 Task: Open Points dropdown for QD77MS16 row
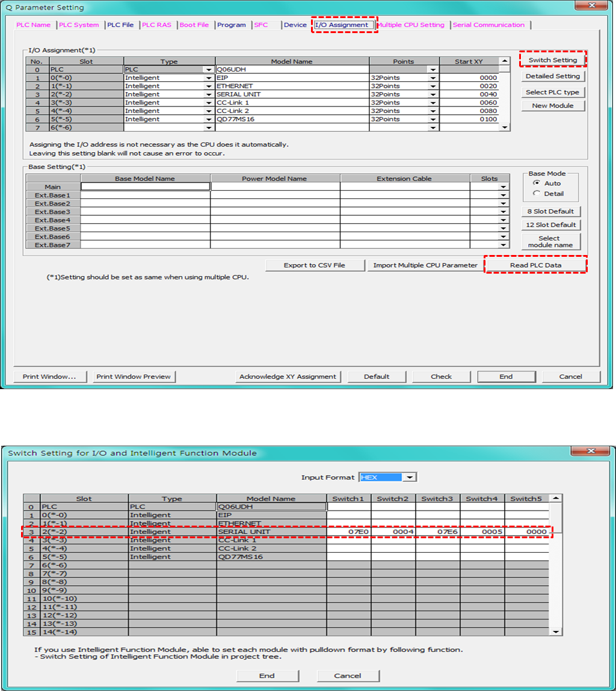point(433,120)
